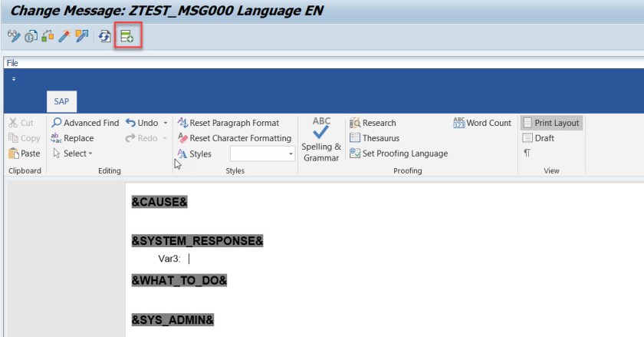Open the File menu

(x=12, y=63)
